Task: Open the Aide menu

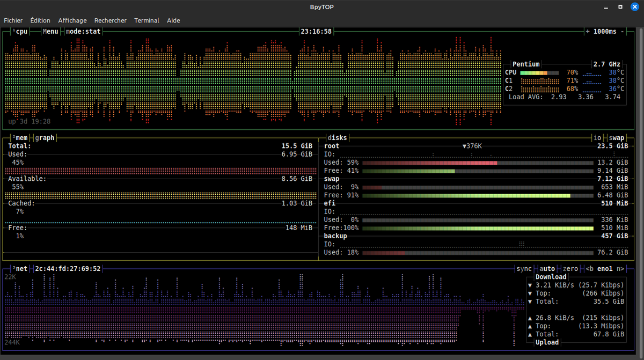Action: pyautogui.click(x=173, y=20)
